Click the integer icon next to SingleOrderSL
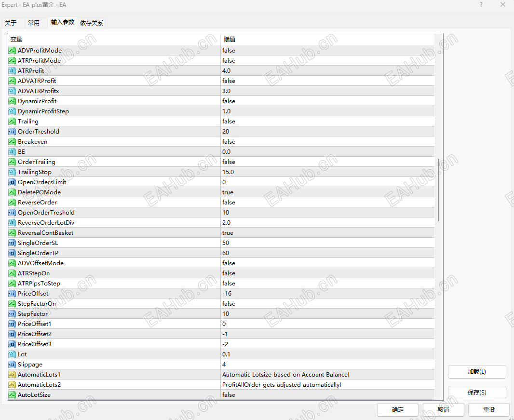The height and width of the screenshot is (420, 514). click(12, 243)
